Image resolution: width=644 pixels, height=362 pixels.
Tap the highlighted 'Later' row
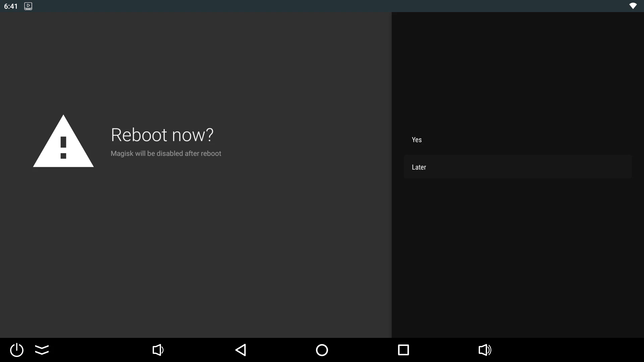tap(518, 167)
